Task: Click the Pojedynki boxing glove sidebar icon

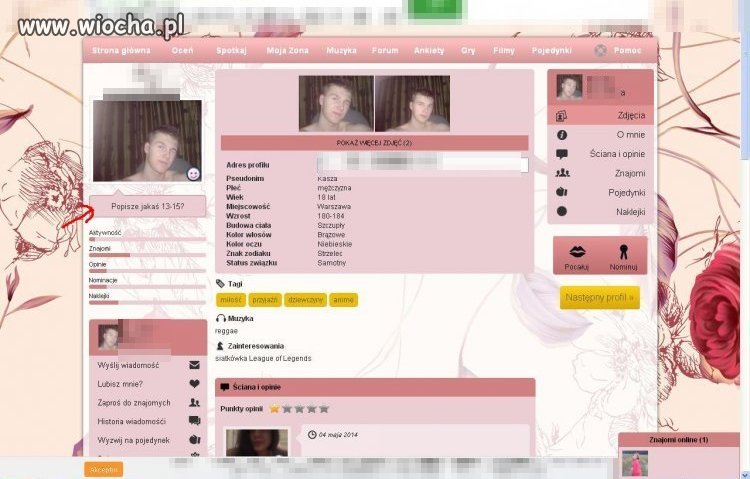Action: tap(562, 192)
